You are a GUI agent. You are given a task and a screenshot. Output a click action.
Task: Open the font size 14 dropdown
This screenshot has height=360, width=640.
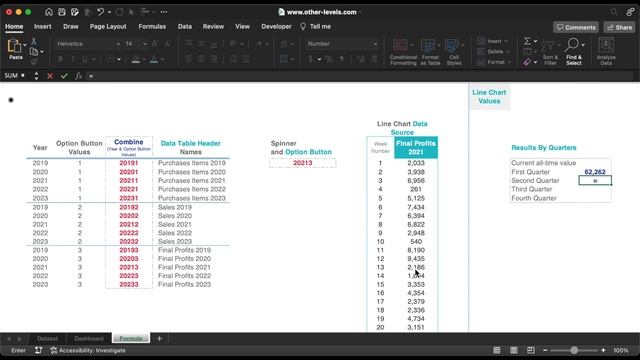(144, 44)
